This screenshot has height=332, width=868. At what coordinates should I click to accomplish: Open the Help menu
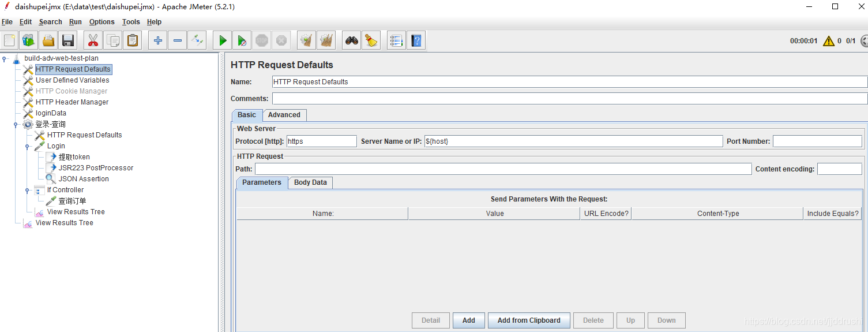point(154,22)
